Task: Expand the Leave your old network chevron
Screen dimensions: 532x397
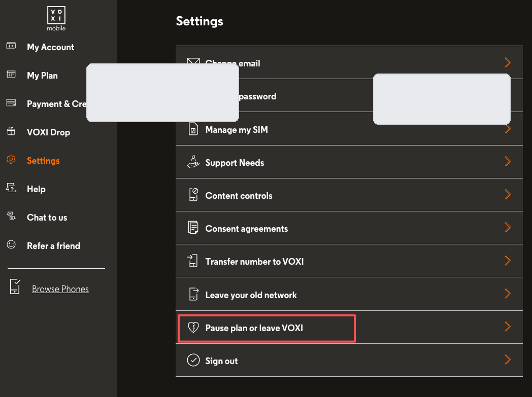Action: [508, 294]
